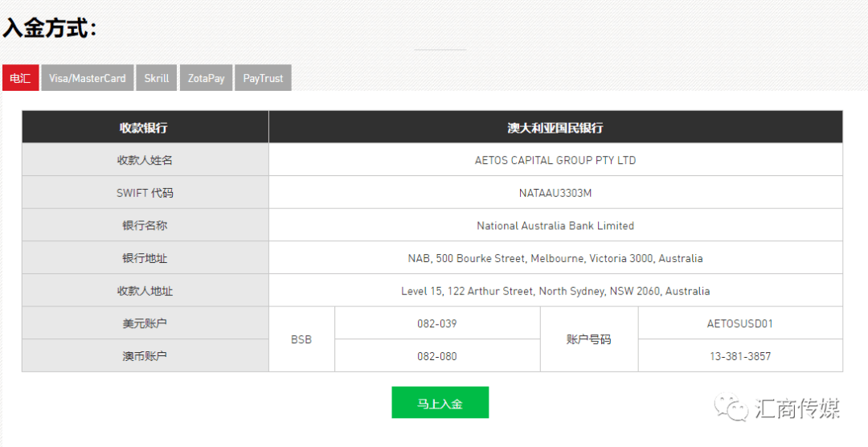Click the WeChat logo watermark icon
Viewport: 868px width, 447px height.
(x=731, y=407)
